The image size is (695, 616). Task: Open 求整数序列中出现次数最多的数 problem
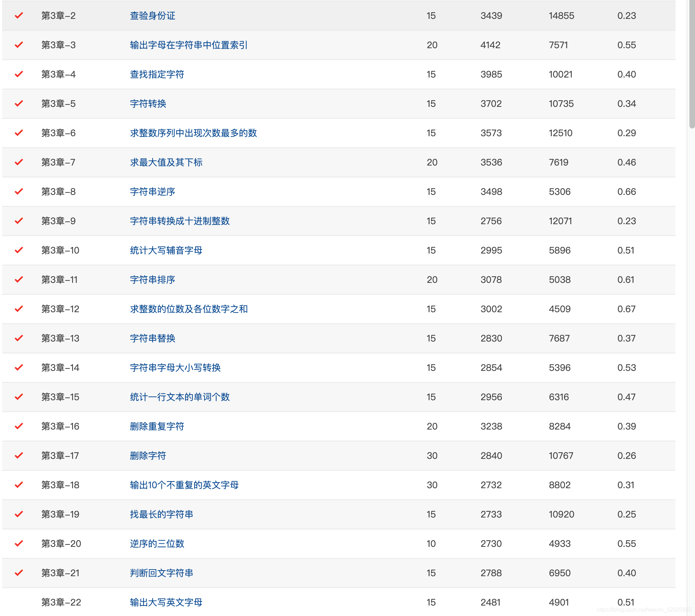193,133
